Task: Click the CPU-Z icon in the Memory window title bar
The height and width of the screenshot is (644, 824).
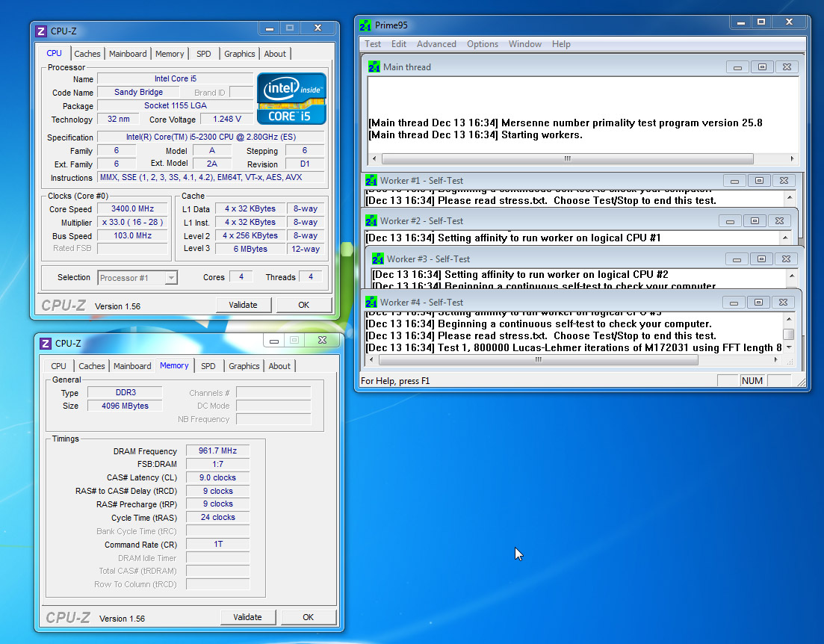Action: (46, 343)
